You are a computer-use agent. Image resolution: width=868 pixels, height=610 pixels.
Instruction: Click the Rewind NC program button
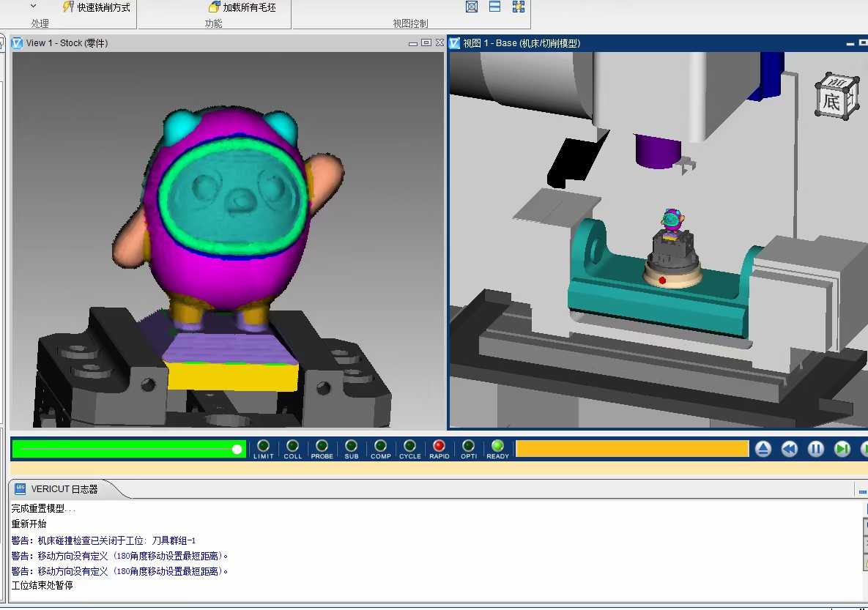[790, 449]
